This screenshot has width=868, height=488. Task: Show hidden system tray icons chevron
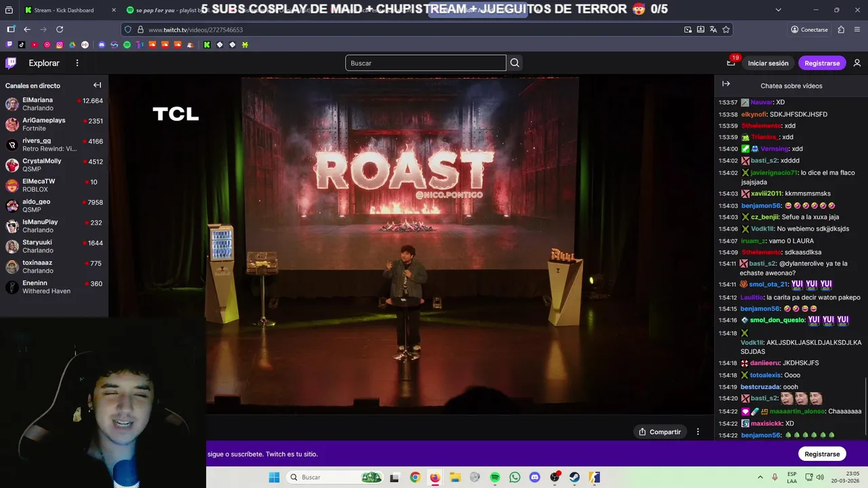coord(760,477)
